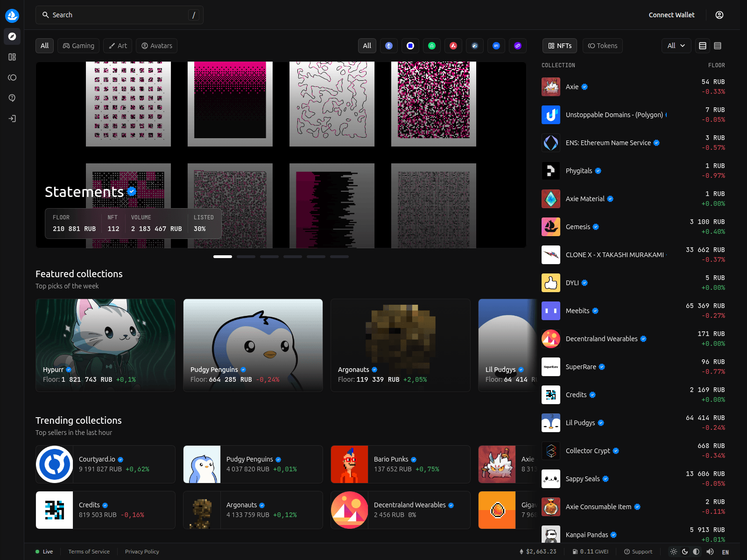The image size is (747, 560).
Task: Click the Statements verified badge
Action: (132, 191)
